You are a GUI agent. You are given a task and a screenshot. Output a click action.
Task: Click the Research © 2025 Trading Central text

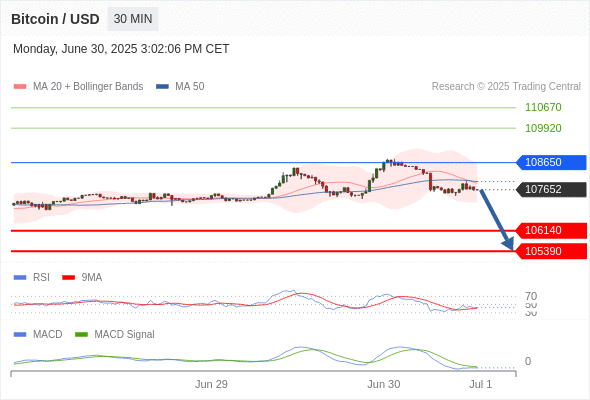pos(506,87)
